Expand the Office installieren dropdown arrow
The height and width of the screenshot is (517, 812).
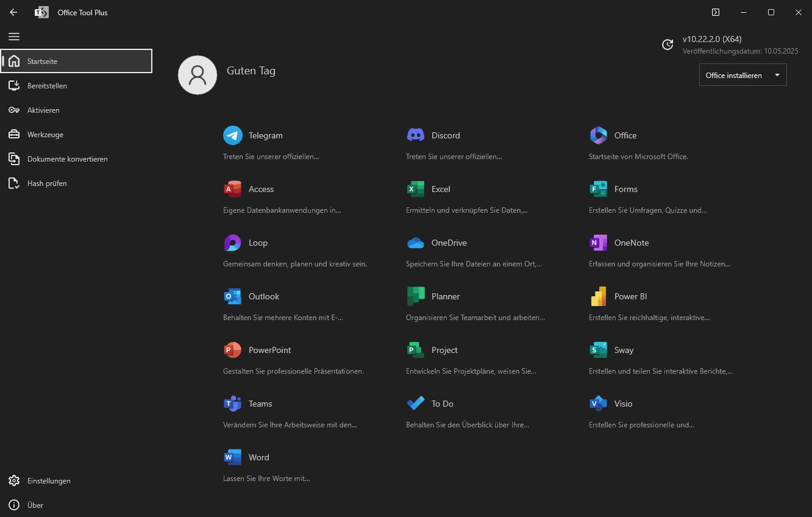pyautogui.click(x=777, y=76)
